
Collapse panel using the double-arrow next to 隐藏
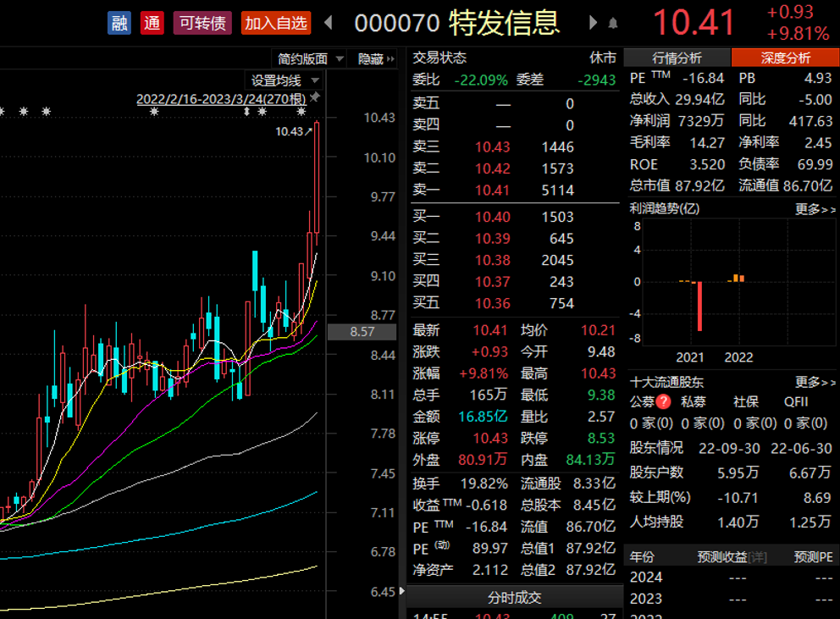click(391, 59)
